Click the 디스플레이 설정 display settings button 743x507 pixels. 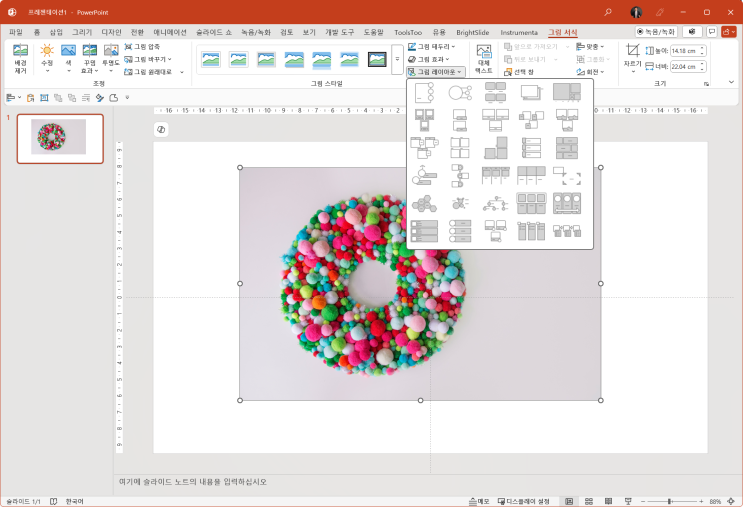tap(524, 501)
